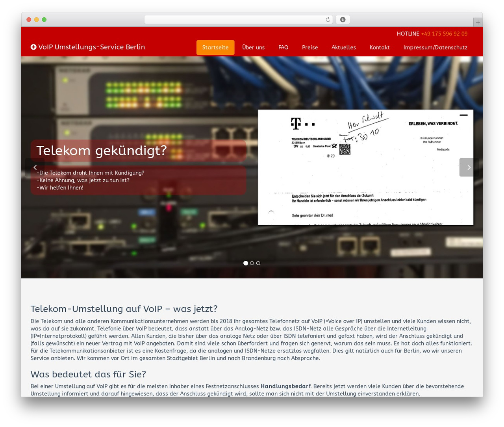This screenshot has width=504, height=427.
Task: Click the plus-circle logo icon by VoIP title
Action: click(33, 47)
